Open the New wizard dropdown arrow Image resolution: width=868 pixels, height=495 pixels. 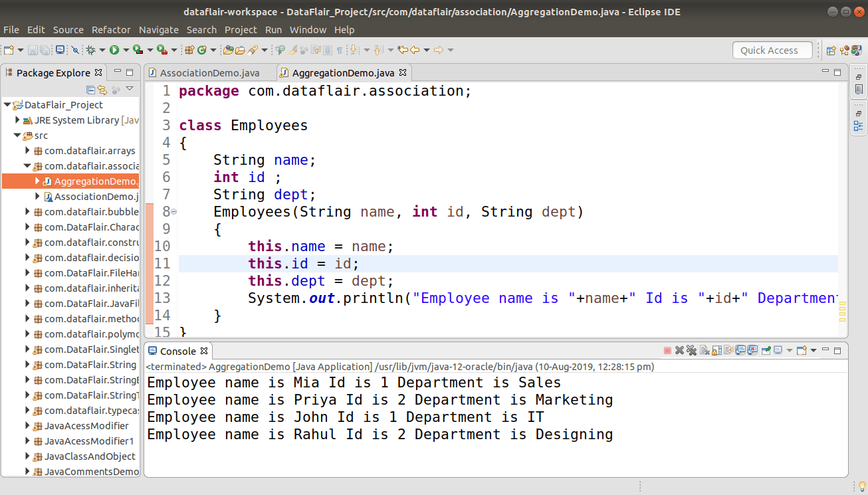tap(20, 50)
